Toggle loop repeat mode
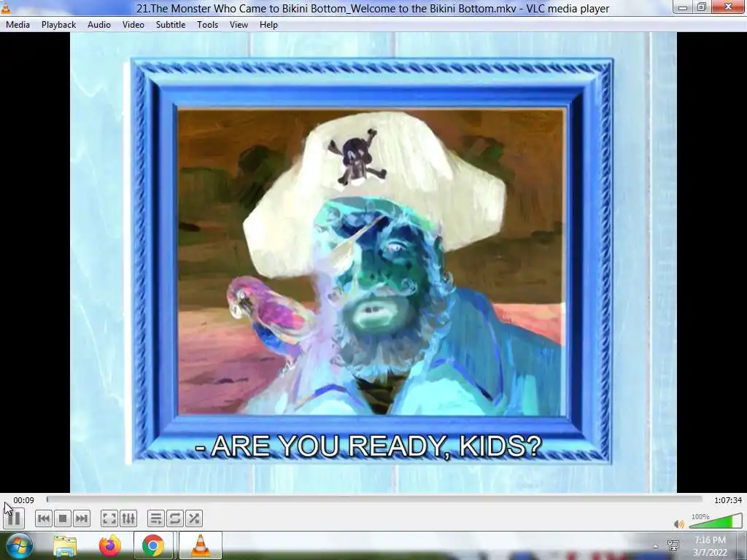Screen dimensions: 747x560 [175, 518]
